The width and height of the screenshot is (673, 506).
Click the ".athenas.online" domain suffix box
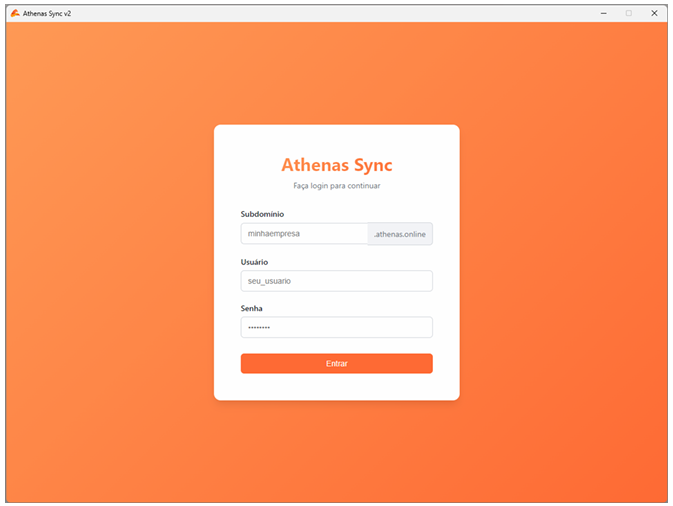tap(400, 234)
